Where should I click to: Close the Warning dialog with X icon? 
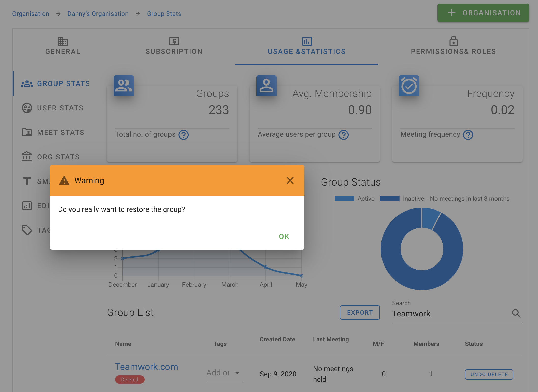[290, 180]
